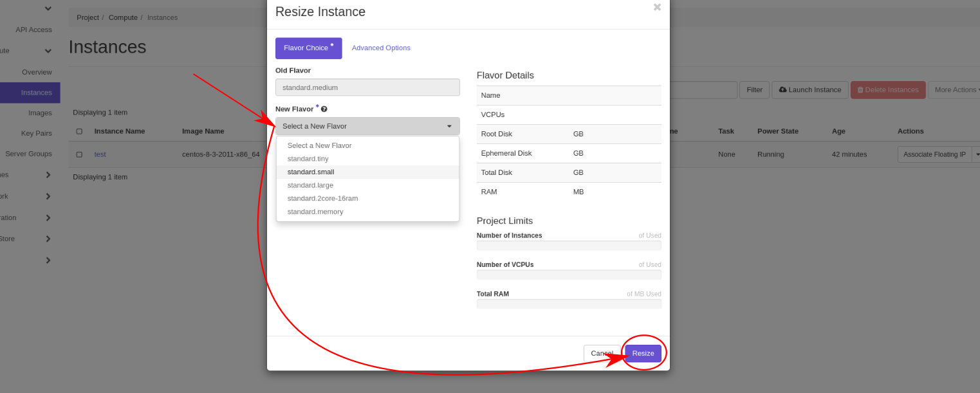Click the Delete Instances trash button
Image resolution: width=980 pixels, height=393 pixels.
click(x=887, y=90)
